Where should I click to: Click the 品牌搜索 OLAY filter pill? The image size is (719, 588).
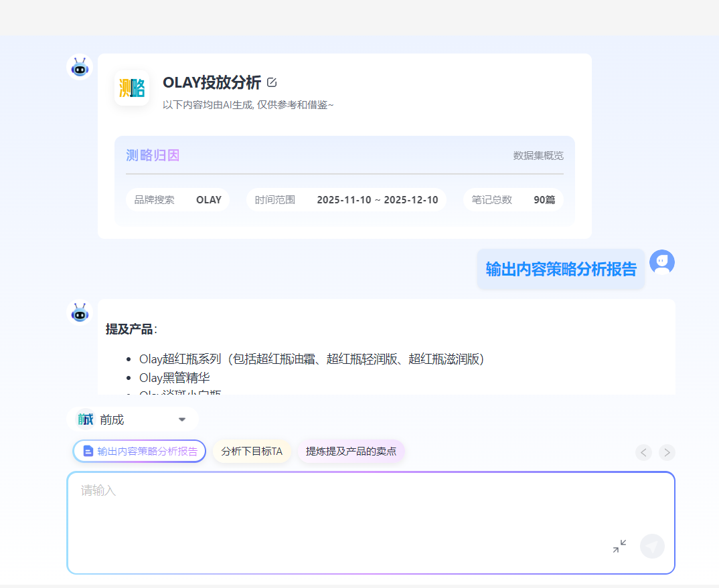coord(177,199)
